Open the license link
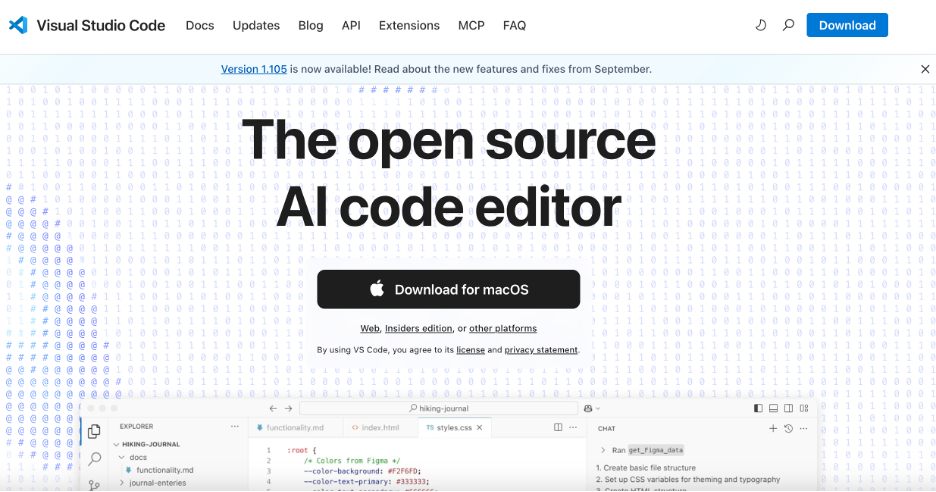The image size is (936, 492). (470, 350)
